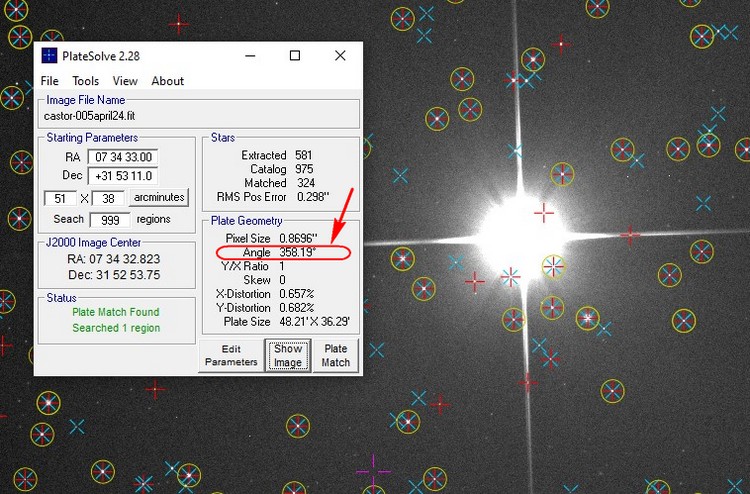The width and height of the screenshot is (750, 494).
Task: Click the castor-005april24.fit file name field
Action: 198,117
